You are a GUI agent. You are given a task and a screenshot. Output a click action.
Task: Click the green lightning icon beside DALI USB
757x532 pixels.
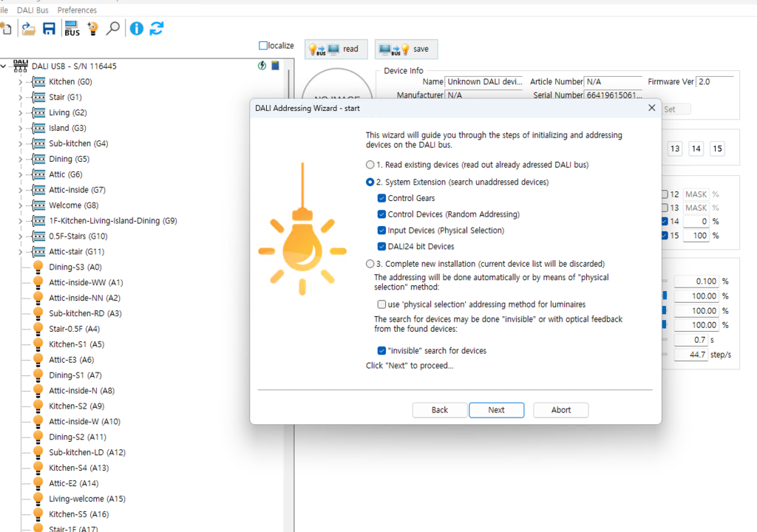pos(262,66)
